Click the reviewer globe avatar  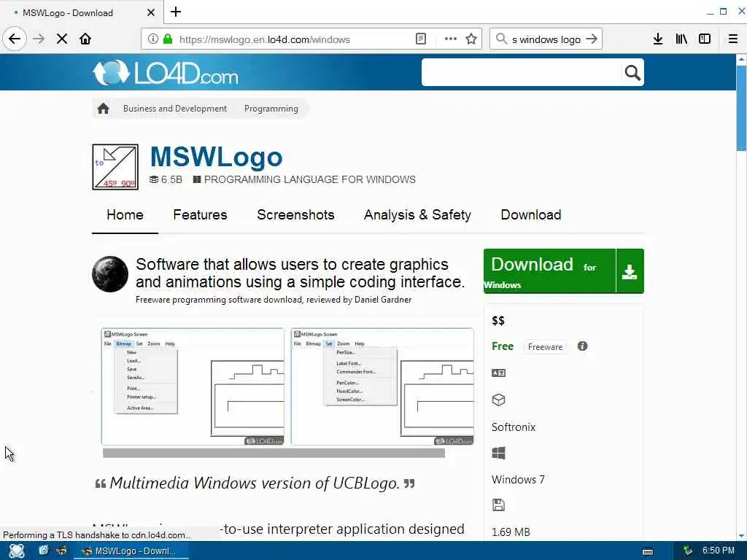(110, 274)
